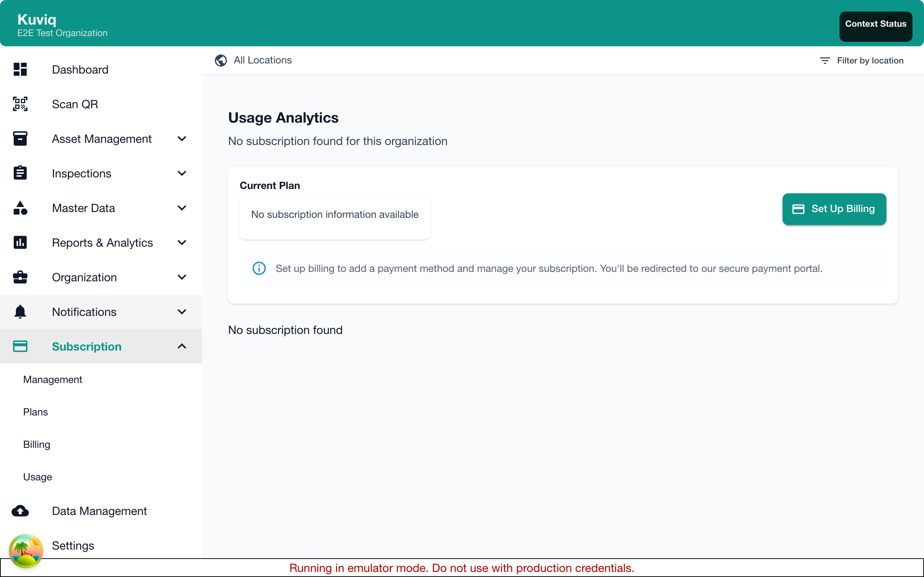
Task: Expand the Inspections submenu arrow
Action: [182, 173]
